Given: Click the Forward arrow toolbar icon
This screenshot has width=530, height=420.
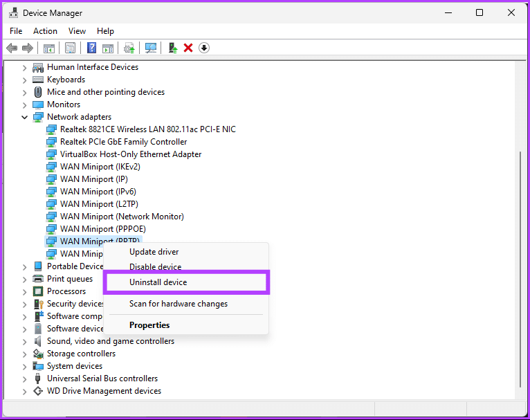Looking at the screenshot, I should click(x=28, y=48).
